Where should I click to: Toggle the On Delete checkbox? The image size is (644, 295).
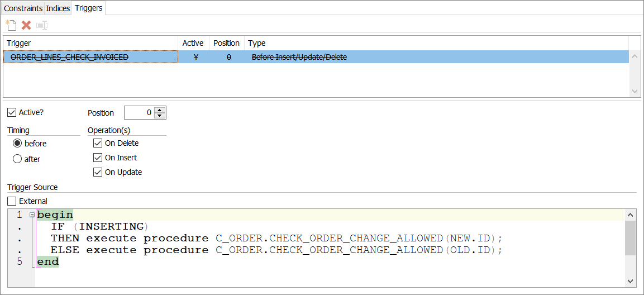pos(98,143)
